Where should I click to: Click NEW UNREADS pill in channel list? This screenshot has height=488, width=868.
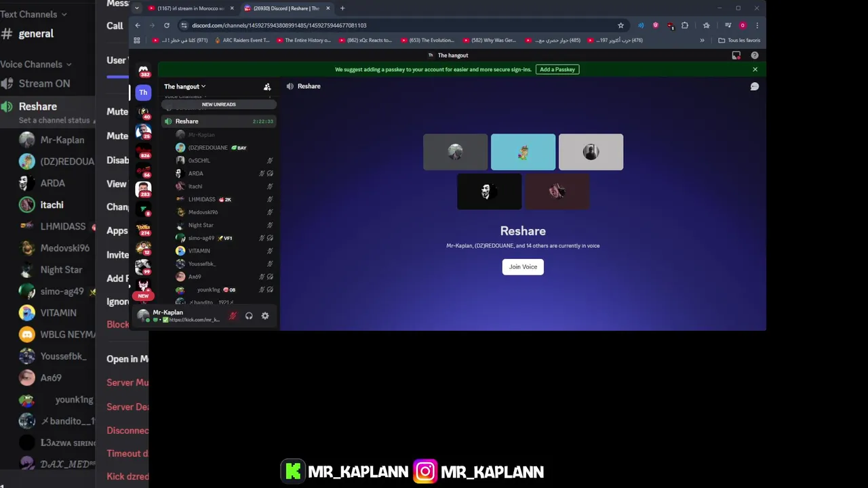(218, 104)
